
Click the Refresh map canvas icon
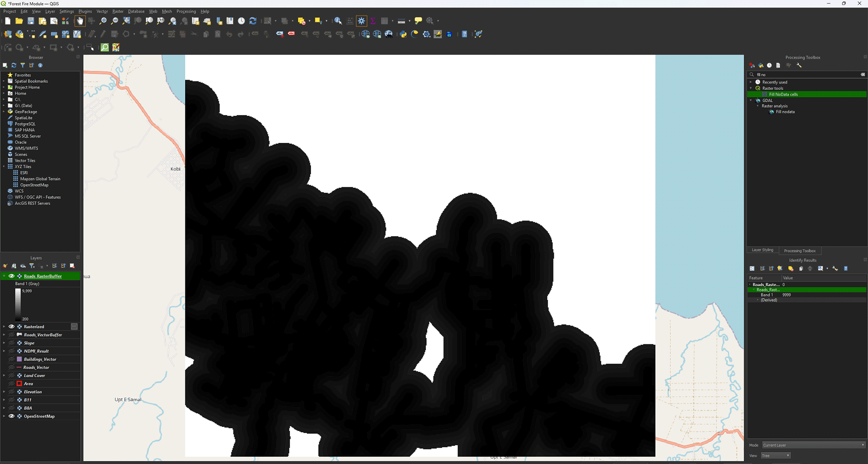[253, 21]
